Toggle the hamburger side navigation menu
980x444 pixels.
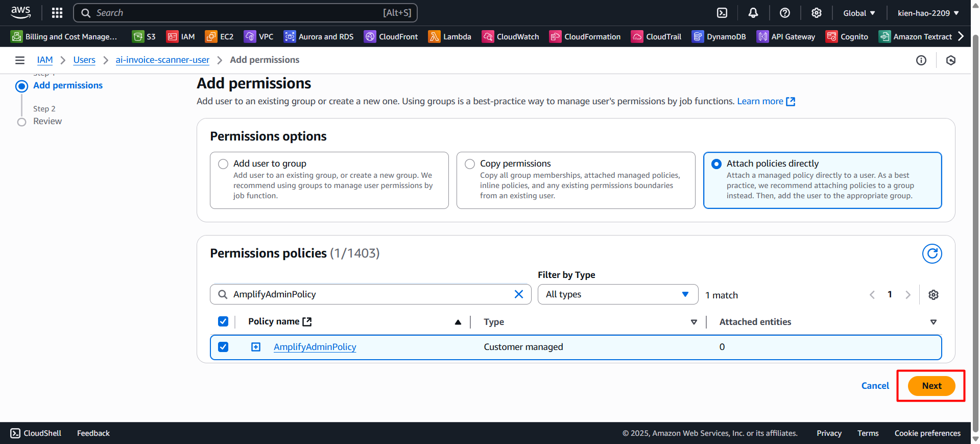point(20,60)
